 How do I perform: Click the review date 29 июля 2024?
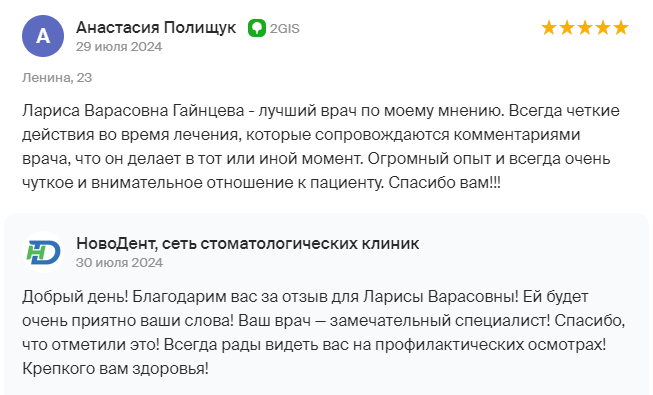click(119, 47)
